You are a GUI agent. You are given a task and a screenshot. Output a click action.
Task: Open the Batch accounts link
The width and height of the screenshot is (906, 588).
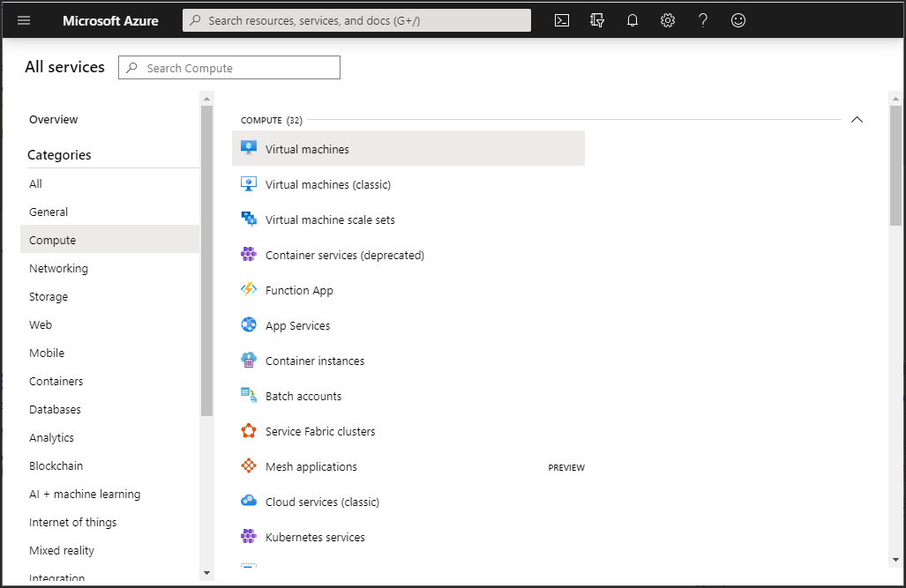pos(303,396)
